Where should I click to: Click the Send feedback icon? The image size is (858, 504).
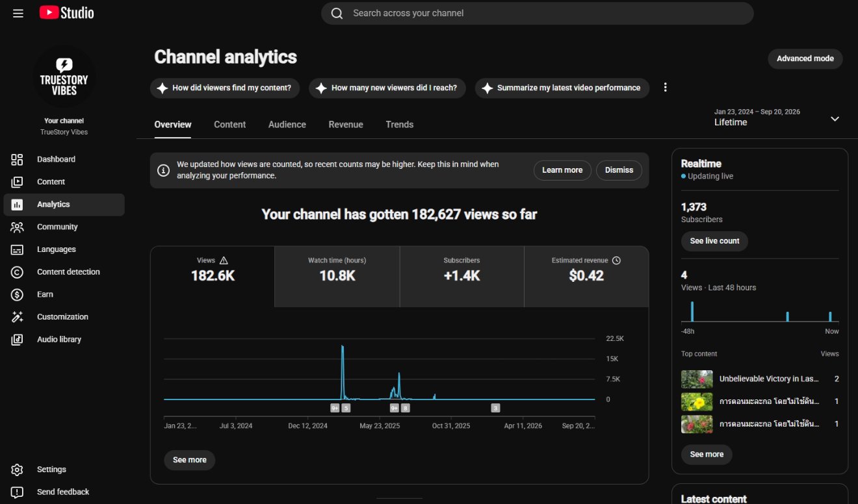[17, 492]
